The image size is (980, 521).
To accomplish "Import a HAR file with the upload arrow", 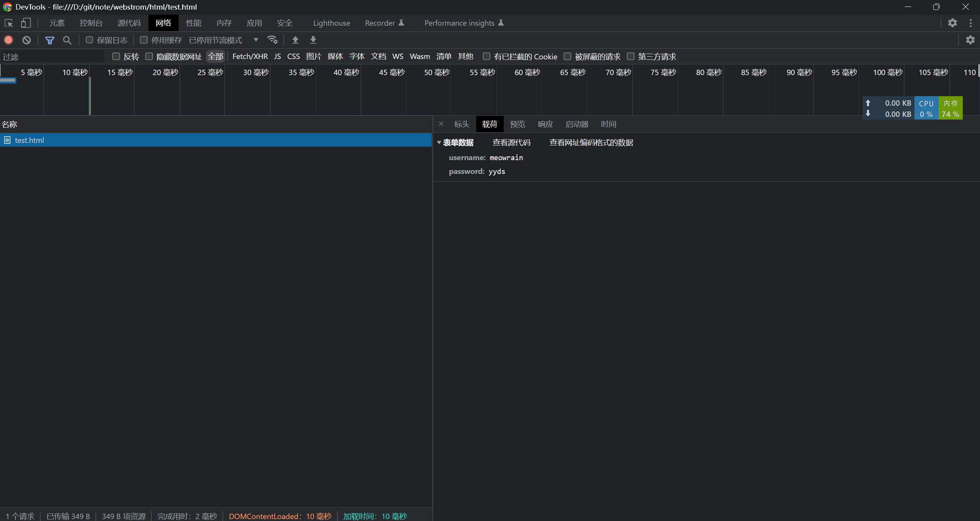I will point(295,40).
